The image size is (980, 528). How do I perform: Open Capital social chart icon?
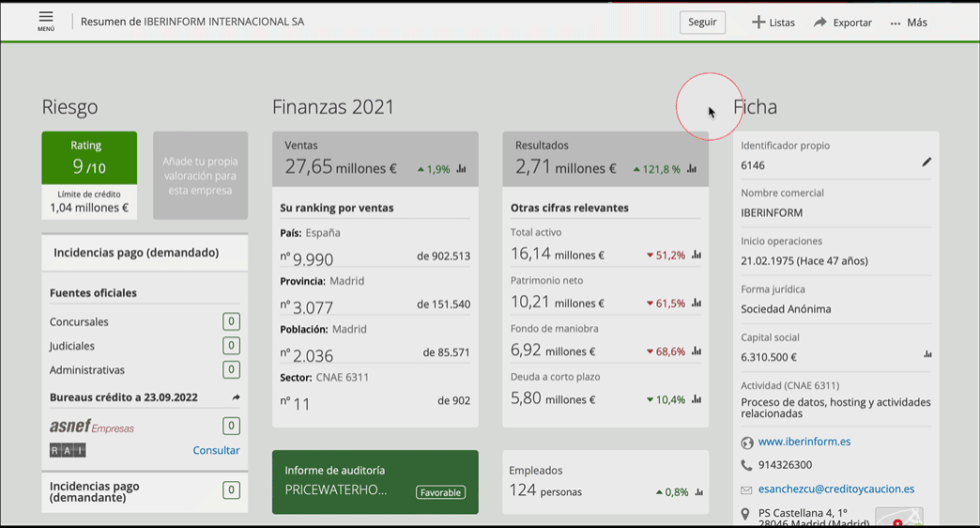927,354
